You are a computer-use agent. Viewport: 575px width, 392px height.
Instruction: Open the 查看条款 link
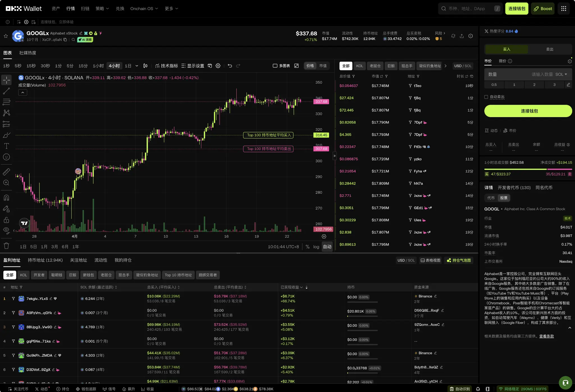(546, 336)
